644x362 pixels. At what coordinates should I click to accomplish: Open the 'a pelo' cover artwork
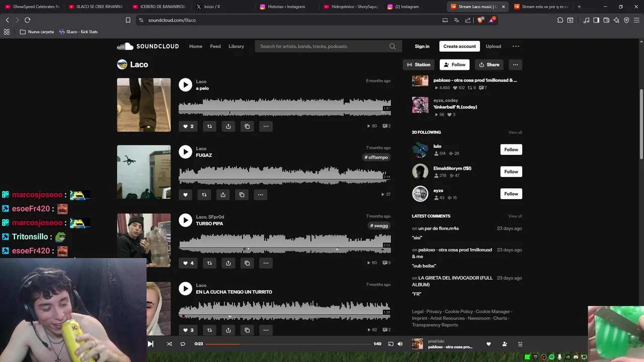click(x=144, y=105)
